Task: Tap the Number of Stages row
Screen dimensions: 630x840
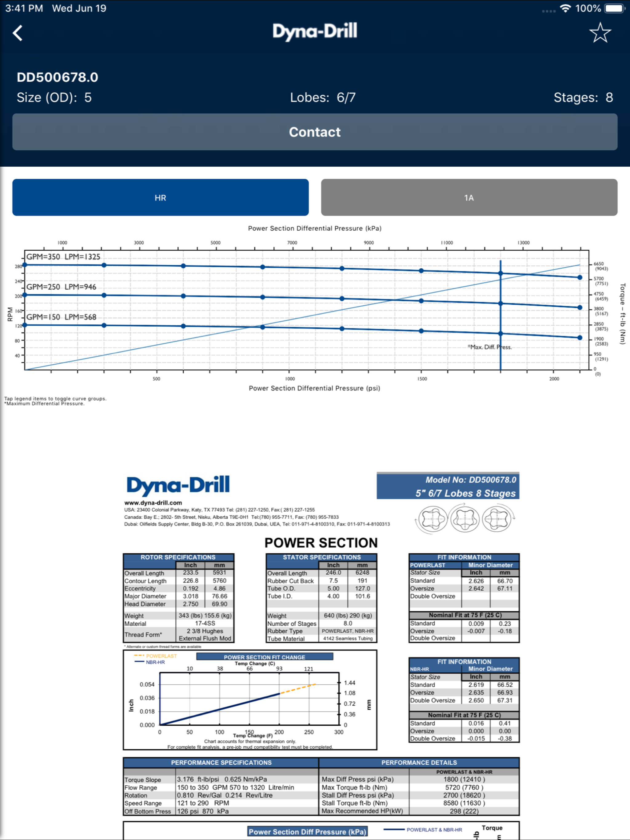Action: tap(321, 623)
